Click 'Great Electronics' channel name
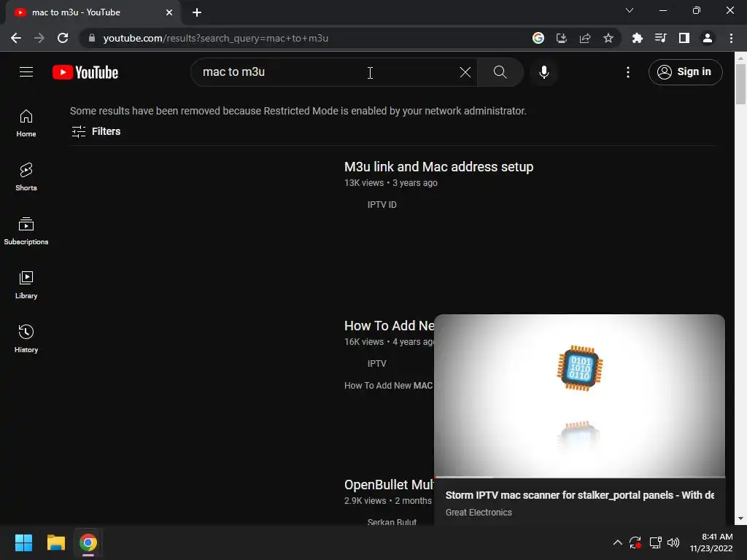Image resolution: width=747 pixels, height=560 pixels. (x=479, y=513)
